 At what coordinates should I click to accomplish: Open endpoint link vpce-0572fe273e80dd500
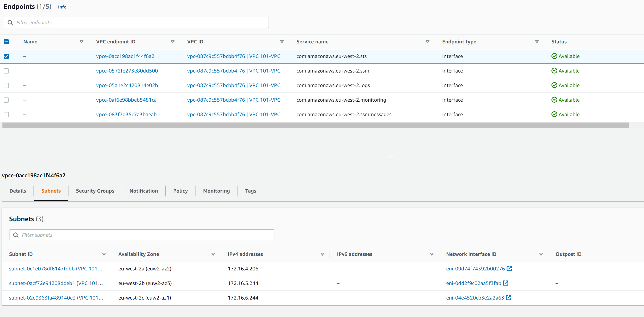click(x=127, y=71)
